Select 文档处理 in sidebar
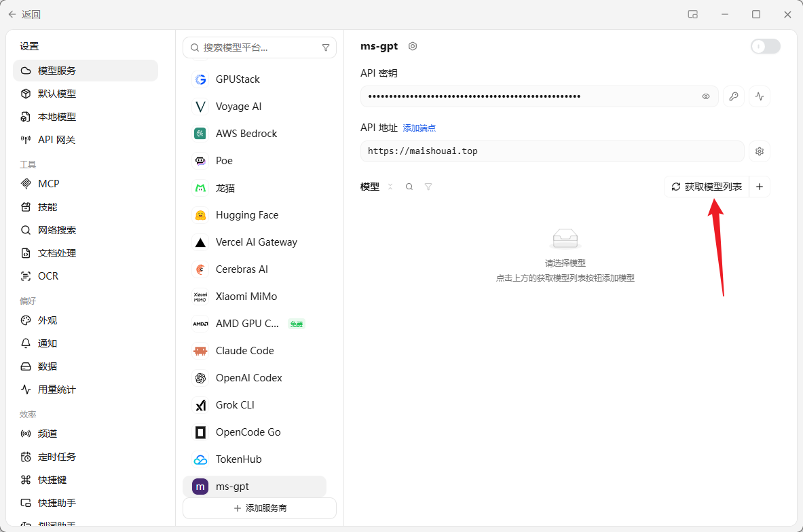Screen dimensions: 803x532 86,253
